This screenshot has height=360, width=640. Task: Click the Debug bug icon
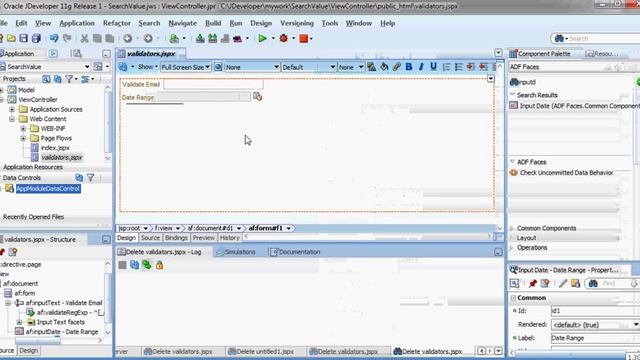(284, 38)
